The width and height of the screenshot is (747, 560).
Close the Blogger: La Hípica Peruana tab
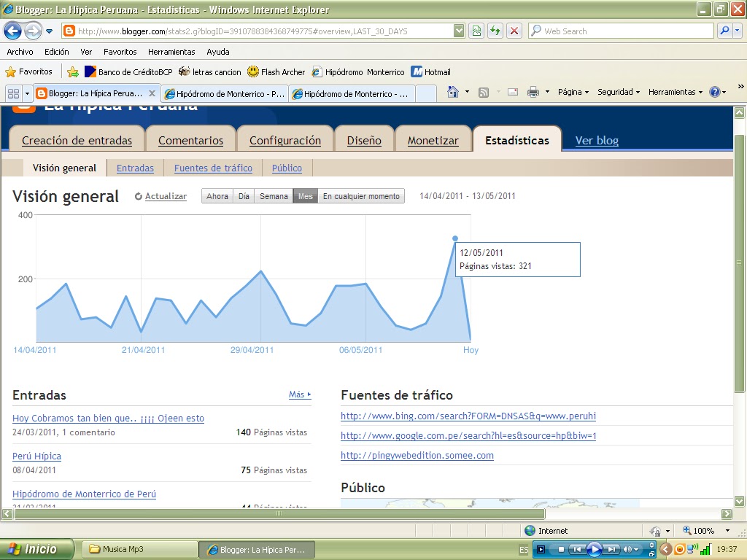click(x=152, y=93)
